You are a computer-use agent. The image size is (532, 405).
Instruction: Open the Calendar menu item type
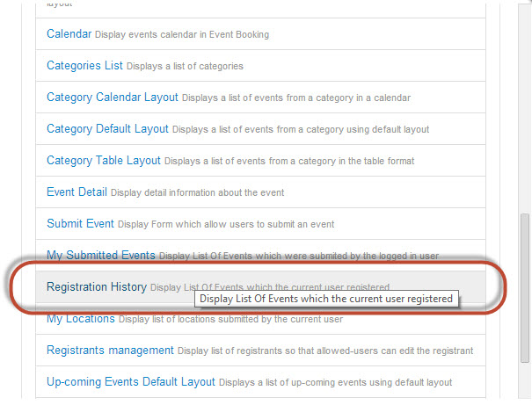tap(69, 34)
